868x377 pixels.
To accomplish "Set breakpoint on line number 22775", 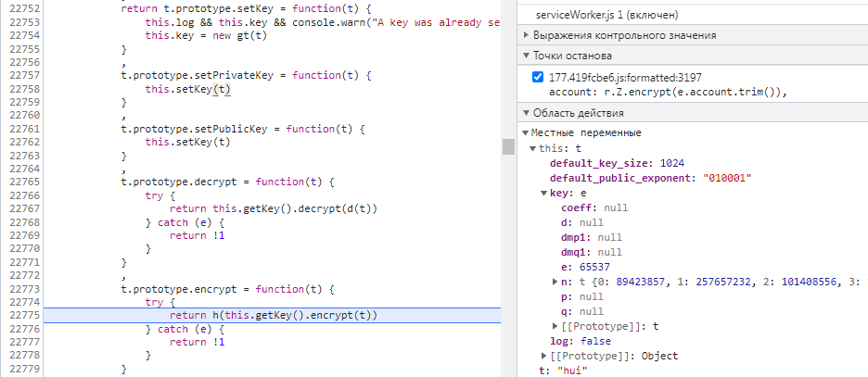I will coord(20,316).
